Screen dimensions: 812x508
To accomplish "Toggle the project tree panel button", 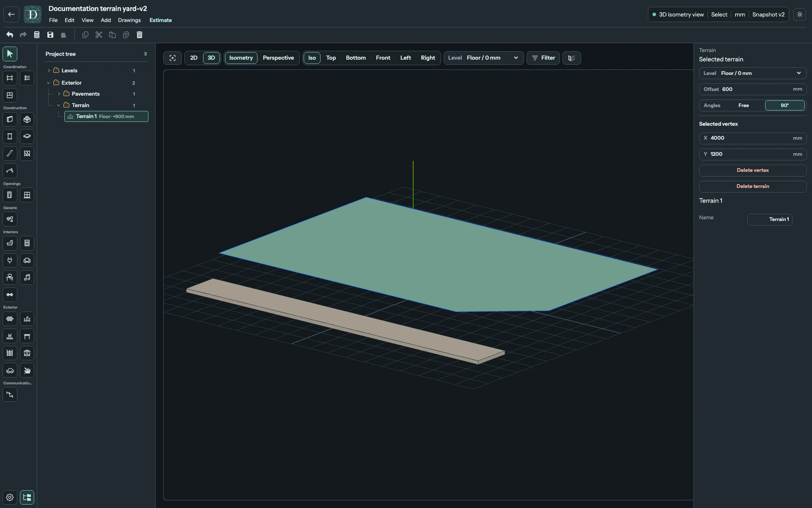I will point(27,497).
